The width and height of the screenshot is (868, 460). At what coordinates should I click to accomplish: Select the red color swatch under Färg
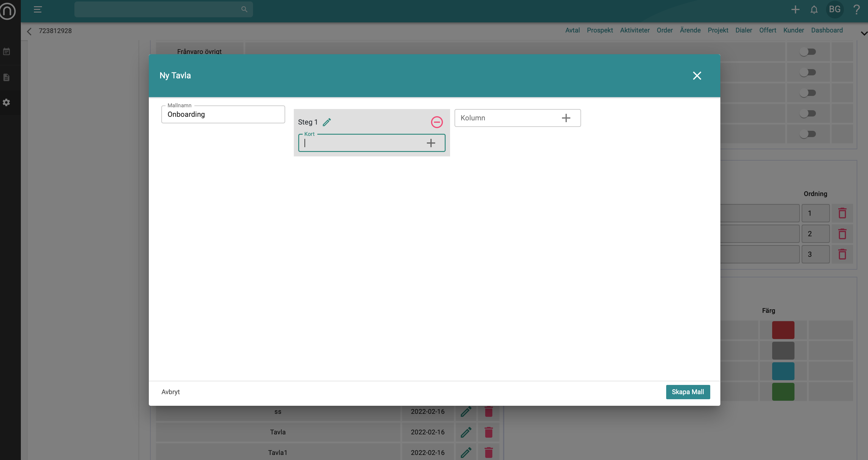tap(783, 330)
